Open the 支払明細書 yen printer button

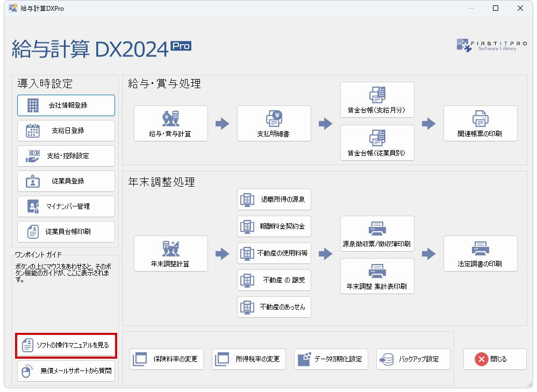274,123
